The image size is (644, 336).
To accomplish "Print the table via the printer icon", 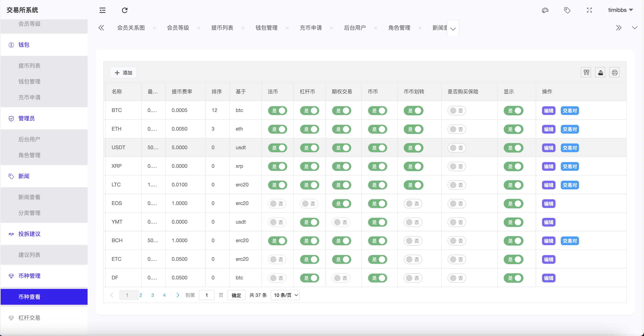I will click(615, 72).
